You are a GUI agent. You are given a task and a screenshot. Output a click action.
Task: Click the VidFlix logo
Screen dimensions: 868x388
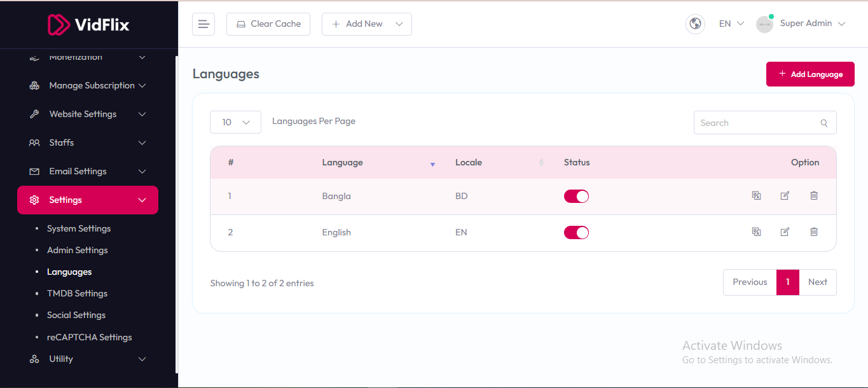pyautogui.click(x=89, y=24)
